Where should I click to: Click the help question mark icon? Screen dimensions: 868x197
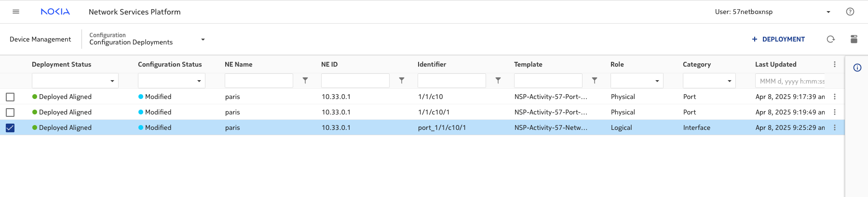(x=850, y=12)
